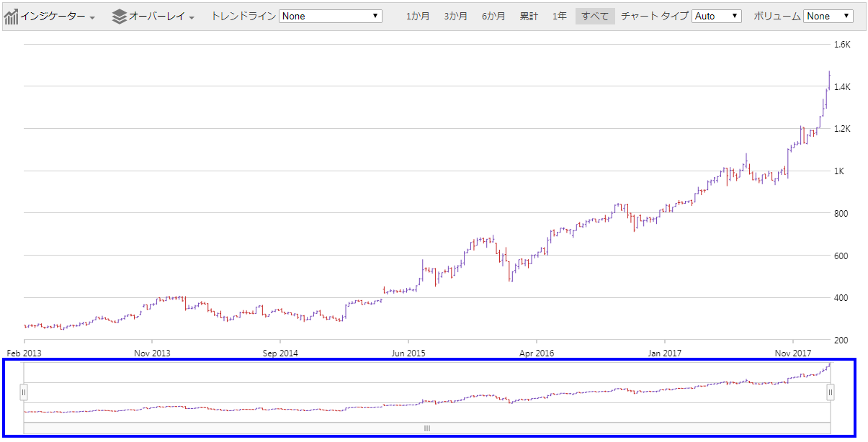Click the right range-navigator handle icon
This screenshot has height=442, width=868.
(x=830, y=392)
